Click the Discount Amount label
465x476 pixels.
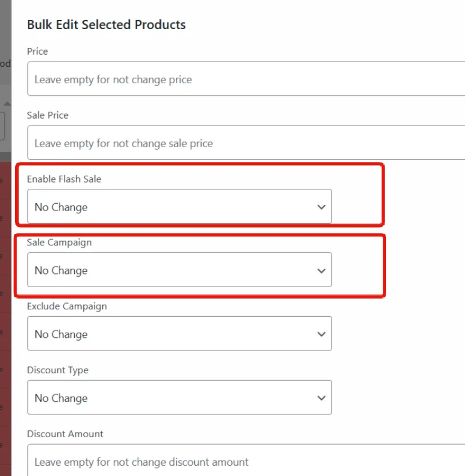(65, 434)
